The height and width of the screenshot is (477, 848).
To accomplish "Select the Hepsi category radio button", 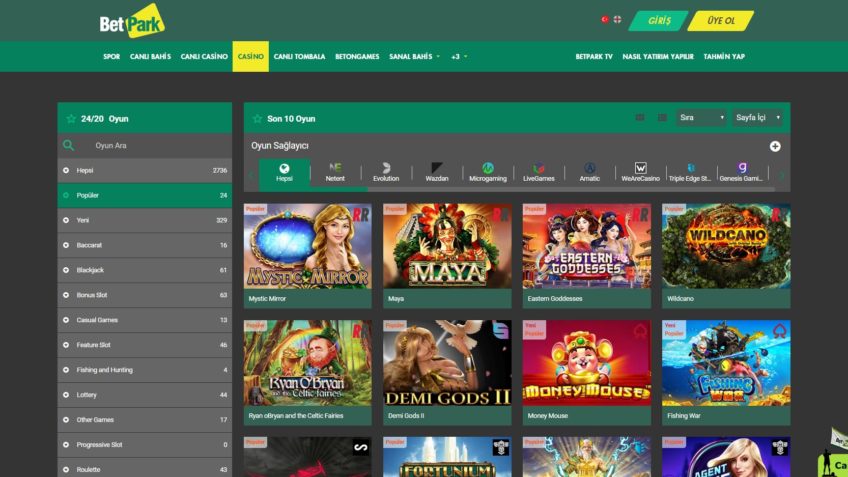I will [66, 170].
